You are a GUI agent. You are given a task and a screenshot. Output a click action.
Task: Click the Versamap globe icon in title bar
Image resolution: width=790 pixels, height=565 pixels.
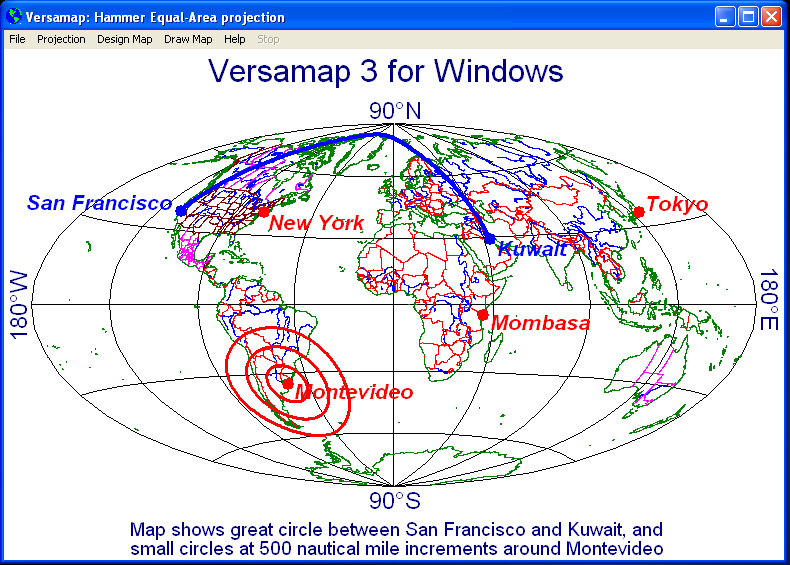14,17
